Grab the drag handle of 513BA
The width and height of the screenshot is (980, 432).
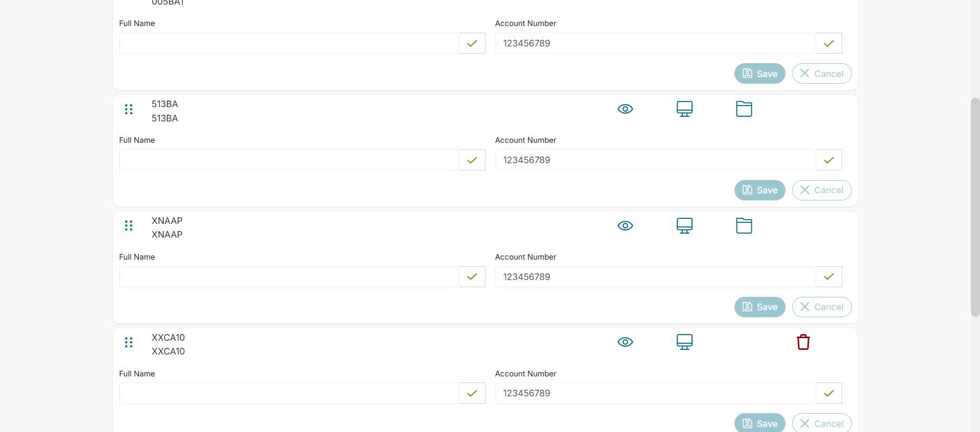pos(129,110)
